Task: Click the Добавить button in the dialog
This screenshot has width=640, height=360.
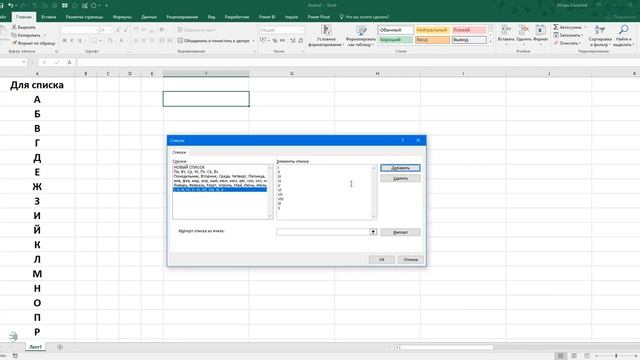Action: point(400,168)
